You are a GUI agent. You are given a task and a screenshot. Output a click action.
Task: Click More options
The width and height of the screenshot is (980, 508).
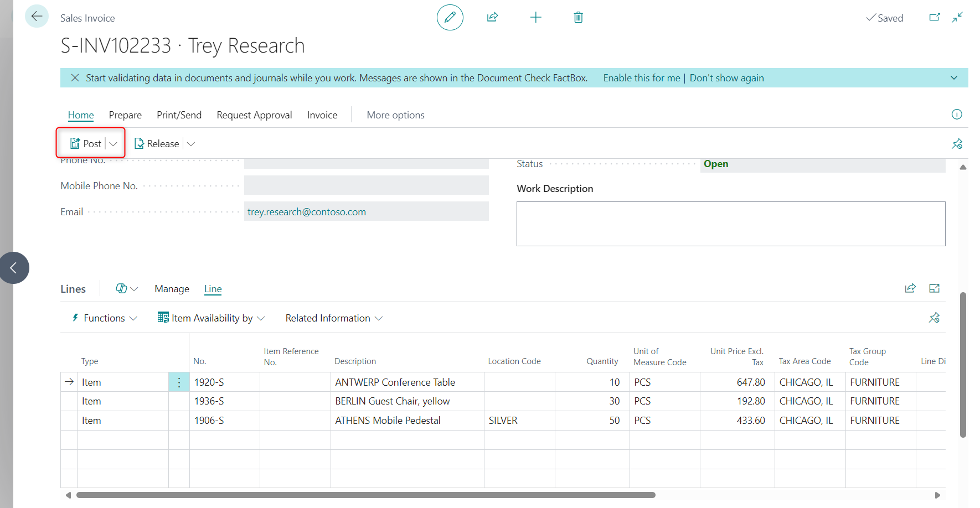[395, 115]
